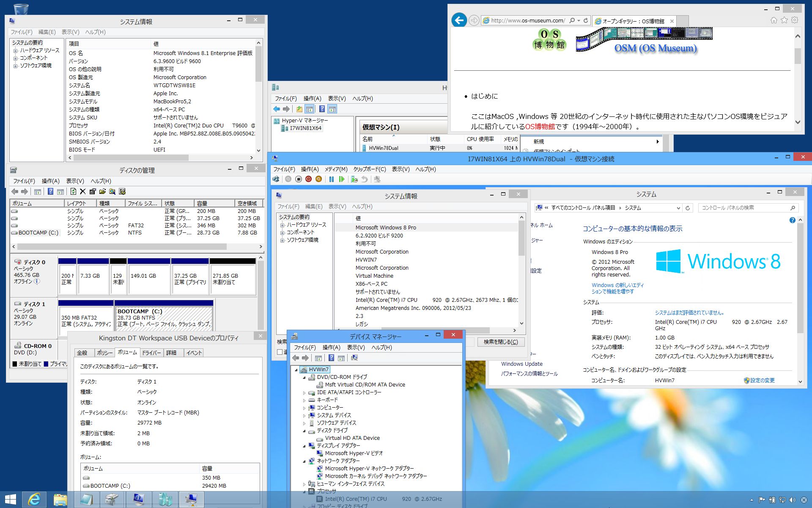Screen dimensions: 812x508
Task: Click refresh icon in IE address bar
Action: [586, 20]
